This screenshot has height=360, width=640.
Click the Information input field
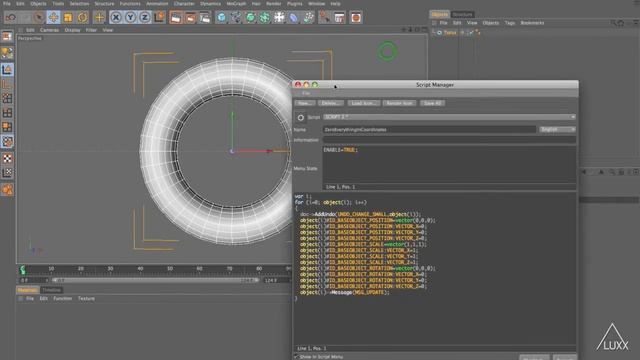(449, 140)
